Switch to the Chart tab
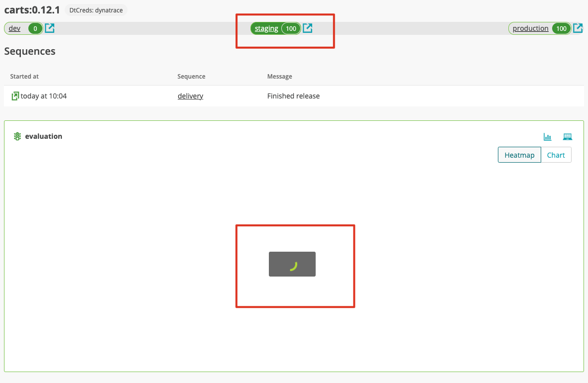 [556, 155]
